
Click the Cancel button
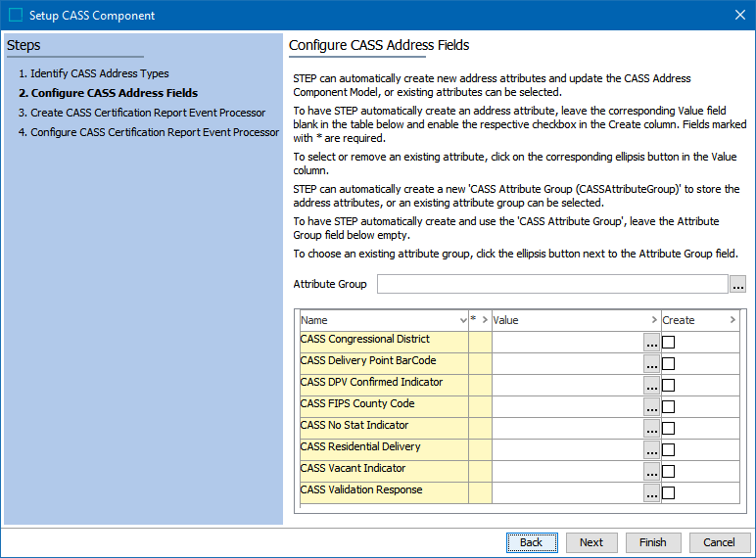(720, 542)
